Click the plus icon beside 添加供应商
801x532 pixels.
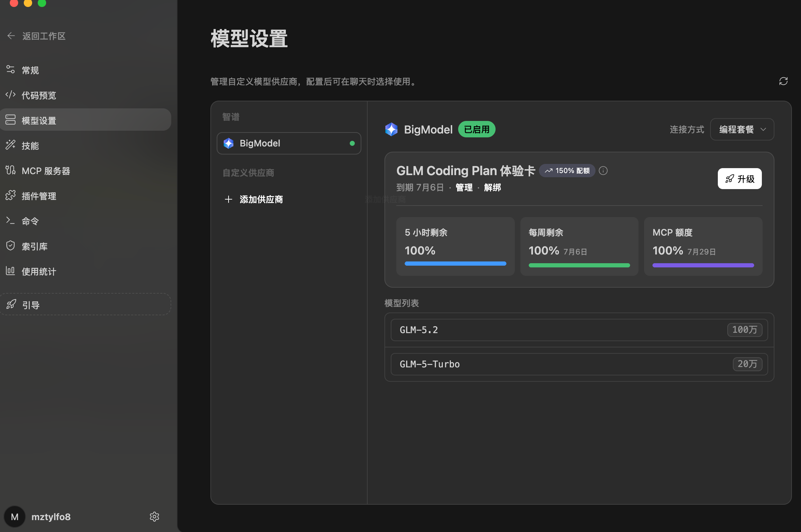tap(229, 199)
